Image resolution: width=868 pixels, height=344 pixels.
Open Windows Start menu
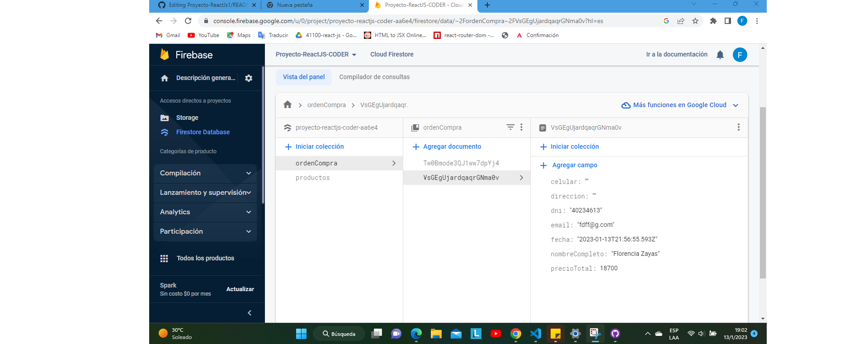(301, 334)
